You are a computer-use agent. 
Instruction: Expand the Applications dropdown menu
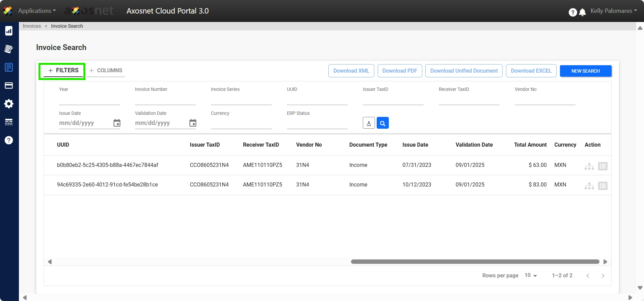[37, 11]
